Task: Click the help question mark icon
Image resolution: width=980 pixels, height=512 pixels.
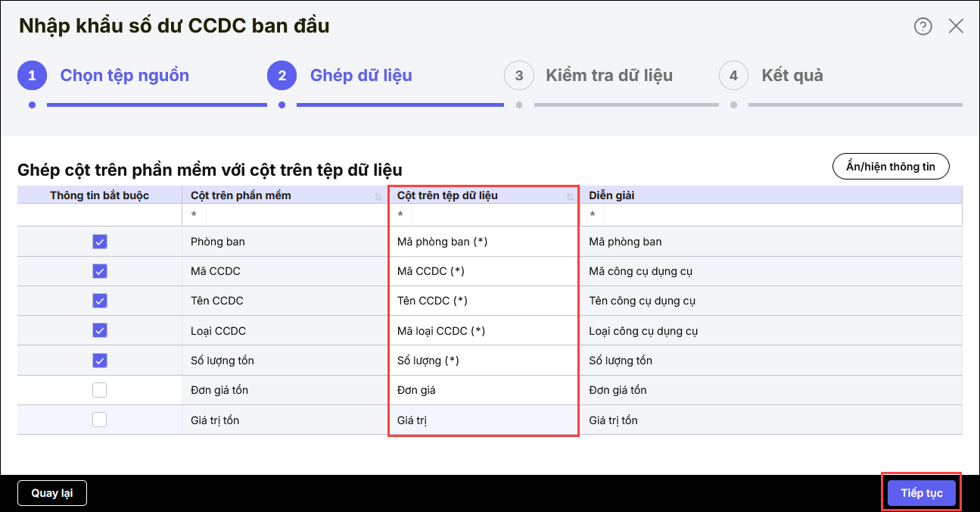Action: pyautogui.click(x=922, y=27)
